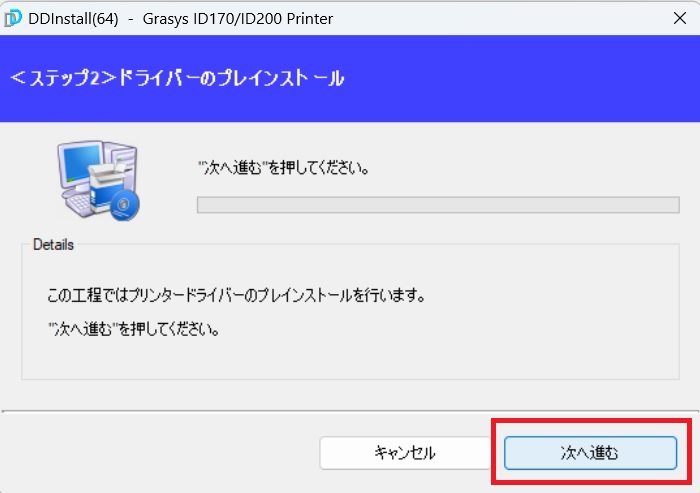700x493 pixels.
Task: Click the キャンセル button
Action: click(405, 453)
